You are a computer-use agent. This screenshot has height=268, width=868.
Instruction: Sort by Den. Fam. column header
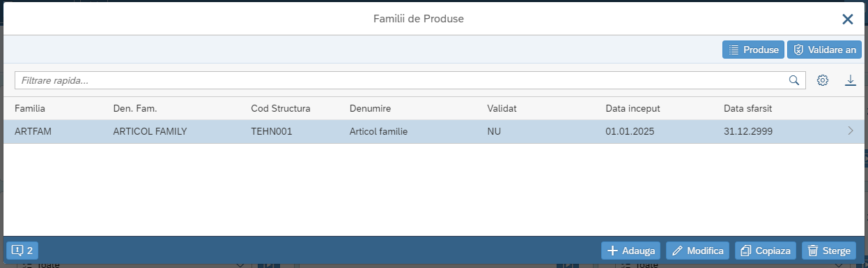(135, 108)
